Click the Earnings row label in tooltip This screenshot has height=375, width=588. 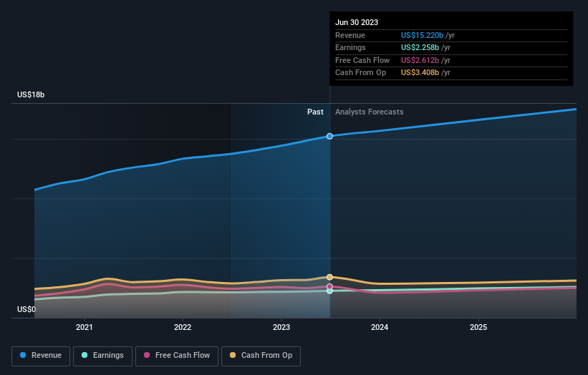(x=350, y=47)
